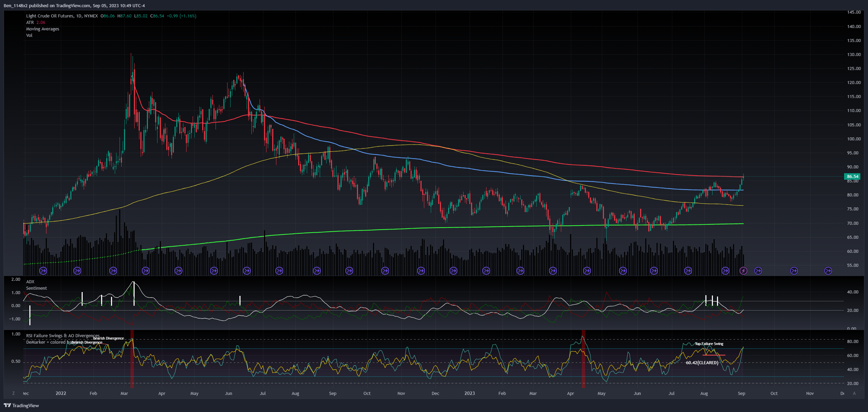The image size is (868, 412).
Task: Click the 'A' auto-scale letter on the time axis
Action: click(x=854, y=394)
